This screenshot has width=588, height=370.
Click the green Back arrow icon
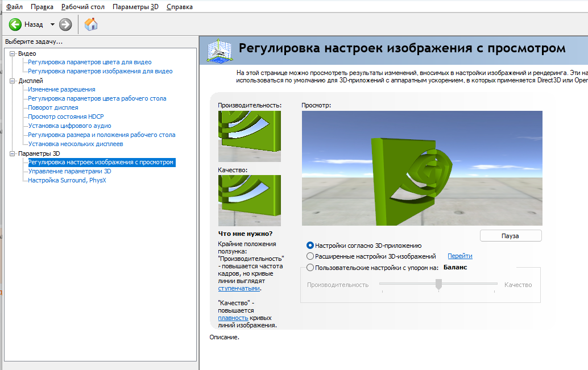[15, 24]
